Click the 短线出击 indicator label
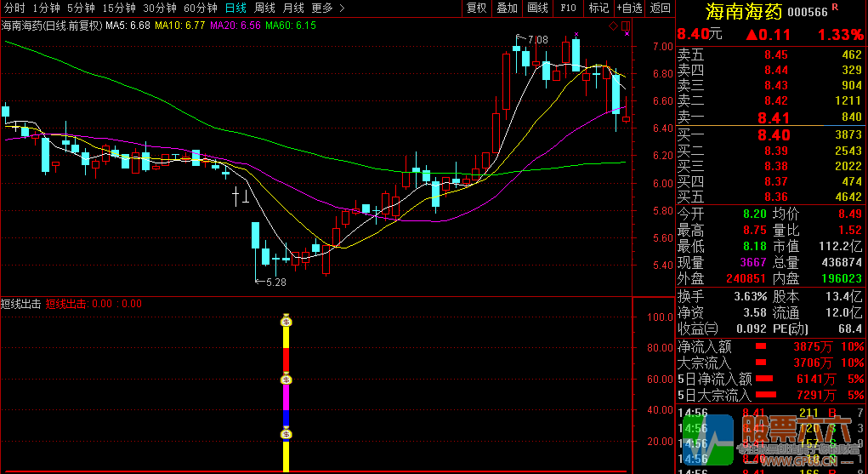This screenshot has height=474, width=868. point(20,304)
